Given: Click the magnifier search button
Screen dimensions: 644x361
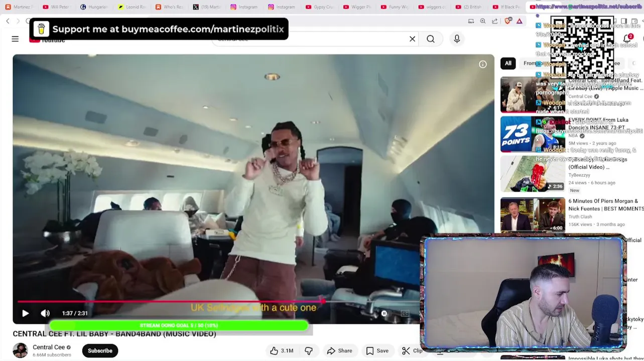Looking at the screenshot, I should pyautogui.click(x=431, y=39).
